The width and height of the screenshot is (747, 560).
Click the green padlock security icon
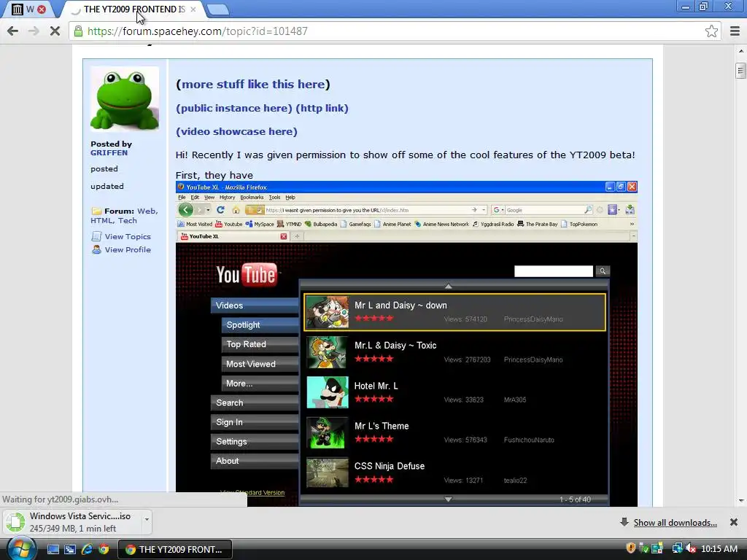click(x=77, y=31)
